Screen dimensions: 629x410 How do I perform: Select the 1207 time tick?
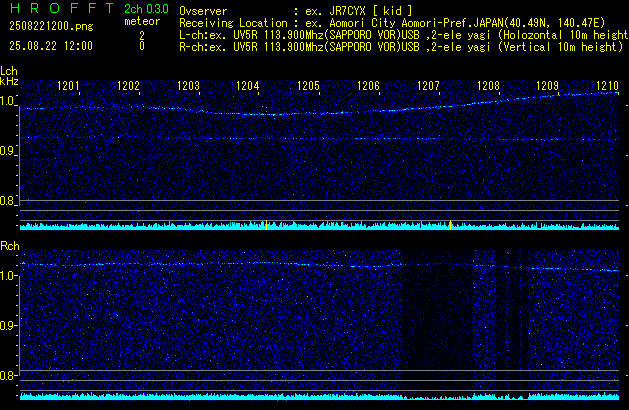click(428, 86)
